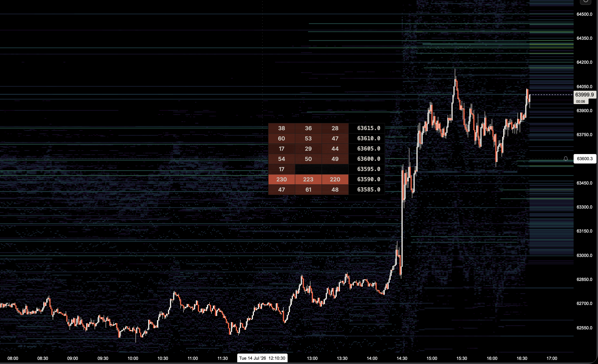Click the 10:30 label on the time axis
The height and width of the screenshot is (364, 598).
[x=163, y=358]
